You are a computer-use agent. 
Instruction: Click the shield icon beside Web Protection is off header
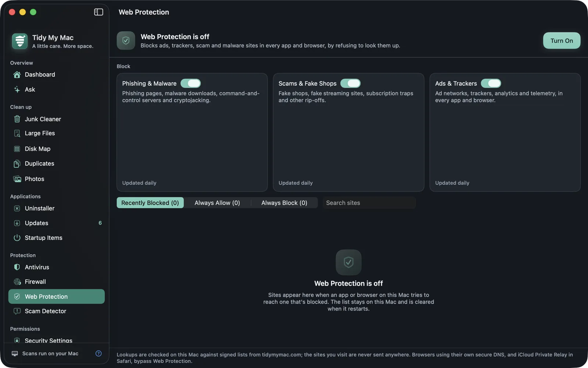(126, 40)
